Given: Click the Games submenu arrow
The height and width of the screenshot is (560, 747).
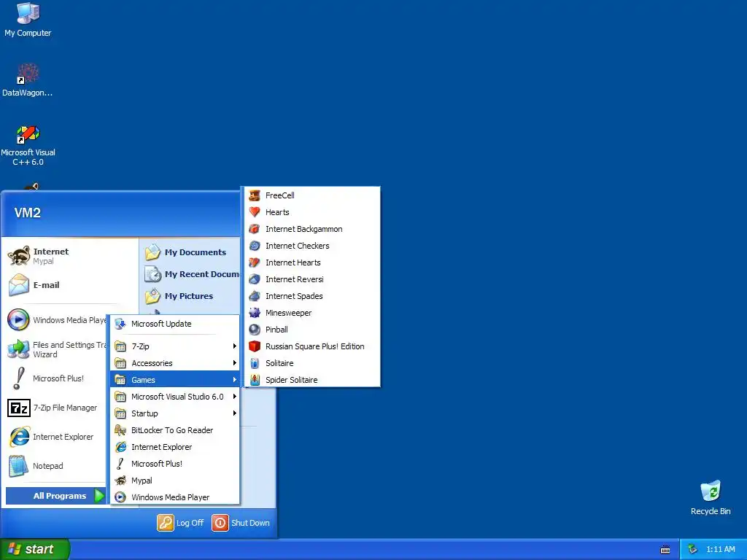Looking at the screenshot, I should (x=234, y=379).
